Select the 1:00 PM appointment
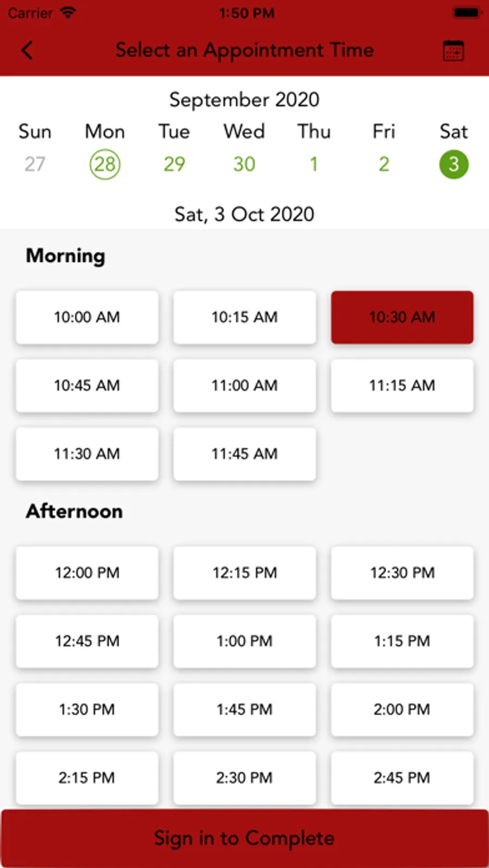Image resolution: width=489 pixels, height=868 pixels. [244, 641]
